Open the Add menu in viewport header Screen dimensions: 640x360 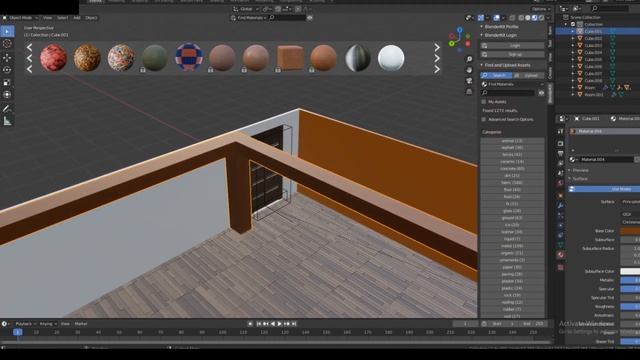[77, 18]
